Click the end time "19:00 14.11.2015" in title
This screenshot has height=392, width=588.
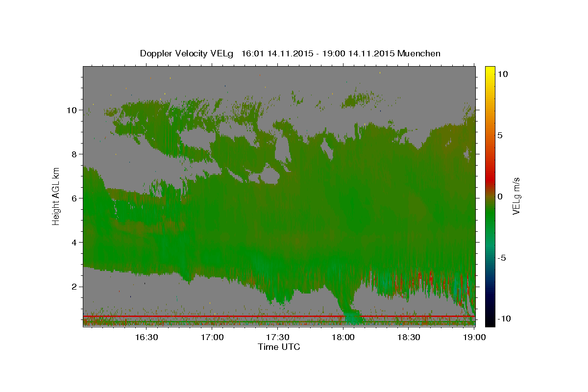point(360,53)
